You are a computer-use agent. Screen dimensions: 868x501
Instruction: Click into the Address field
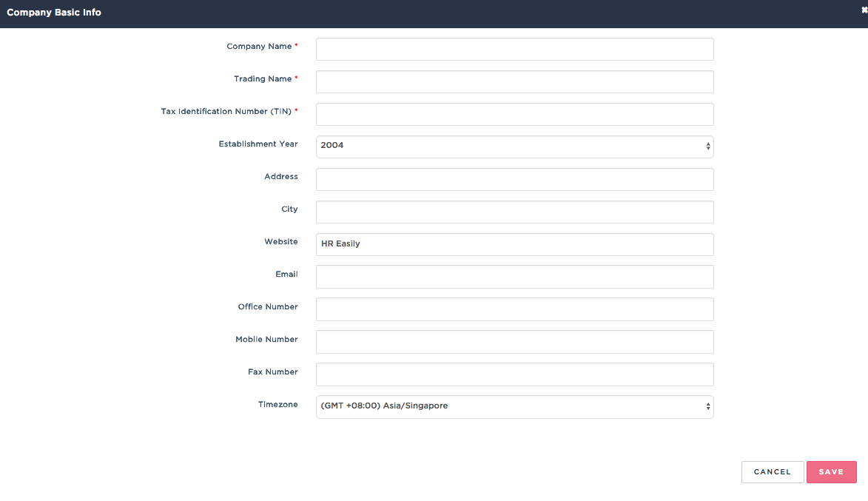(514, 179)
